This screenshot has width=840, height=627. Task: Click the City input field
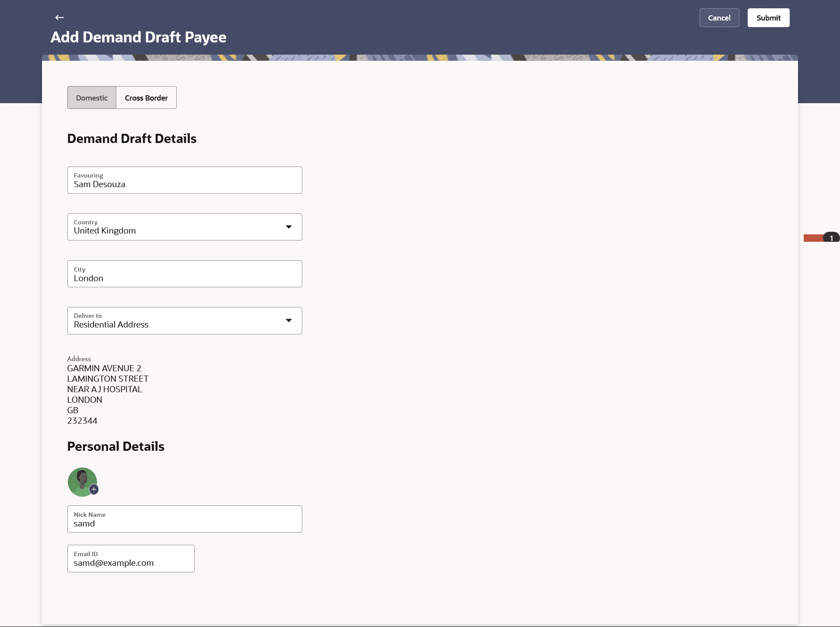[185, 274]
